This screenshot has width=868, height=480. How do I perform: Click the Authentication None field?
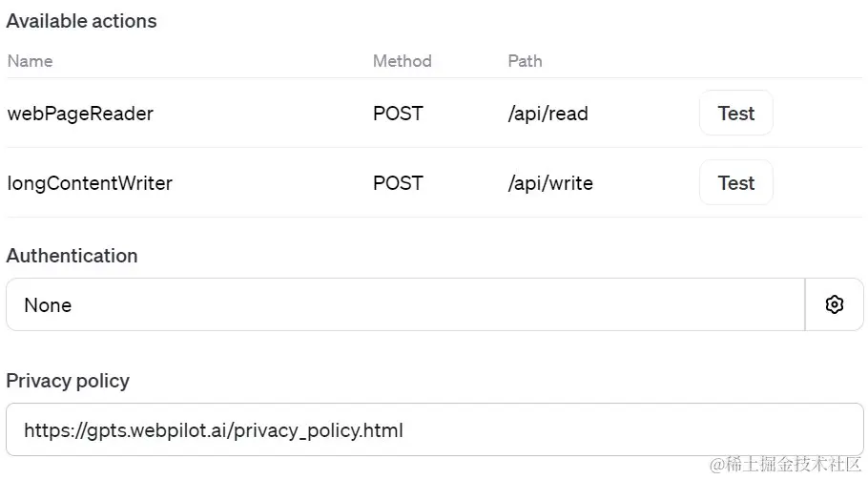pyautogui.click(x=405, y=304)
